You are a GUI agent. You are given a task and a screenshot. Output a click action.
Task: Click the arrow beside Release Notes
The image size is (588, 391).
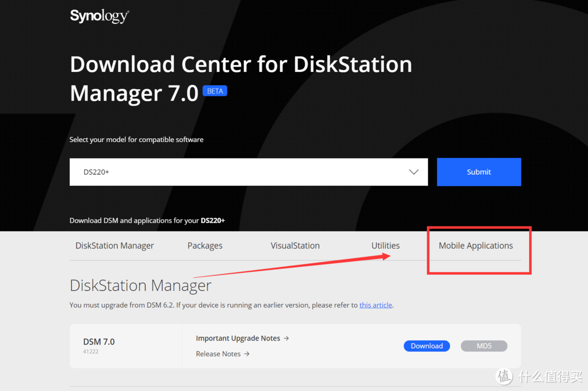247,354
